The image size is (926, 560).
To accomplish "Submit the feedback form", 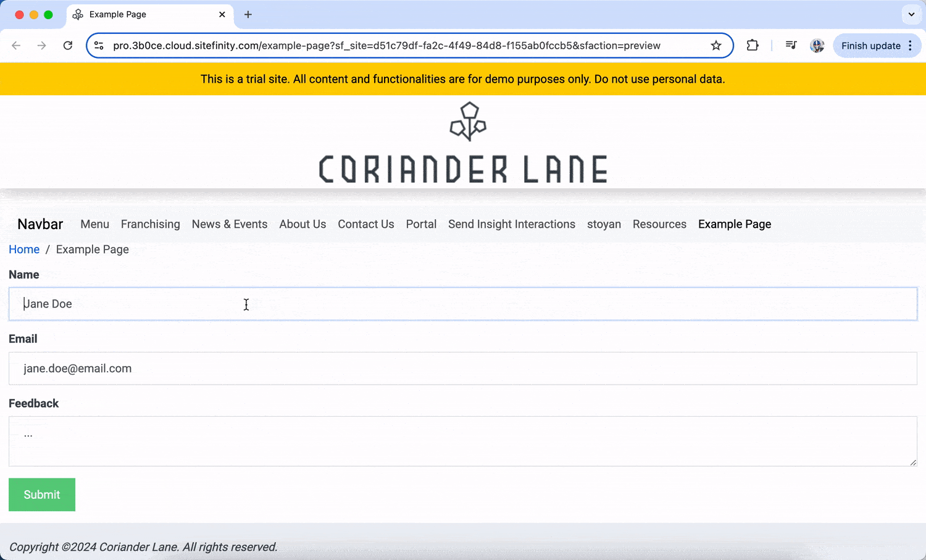I will (x=42, y=495).
